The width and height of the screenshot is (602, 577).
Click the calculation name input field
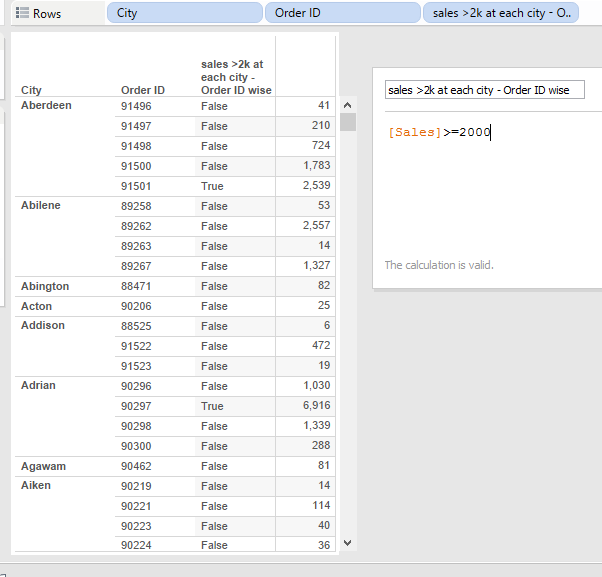485,89
